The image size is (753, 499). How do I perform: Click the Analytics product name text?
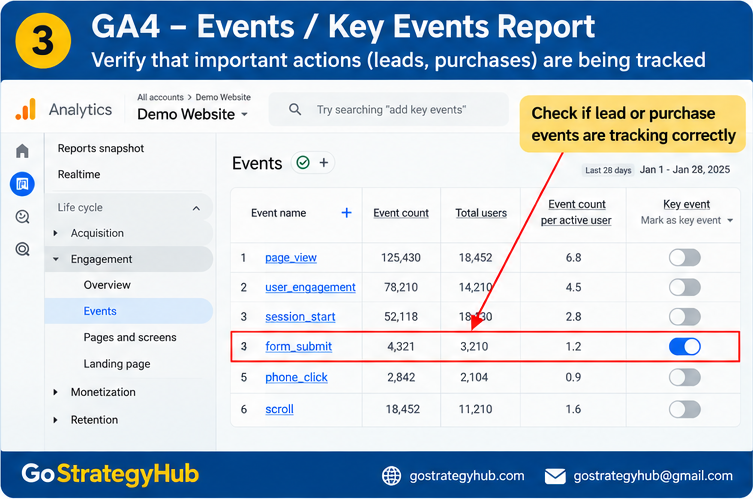80,110
